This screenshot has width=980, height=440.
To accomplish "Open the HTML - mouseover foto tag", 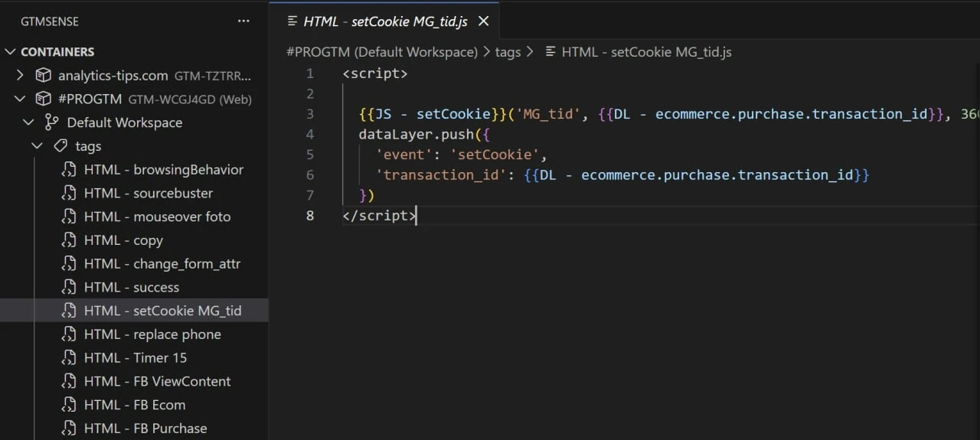I will (157, 217).
